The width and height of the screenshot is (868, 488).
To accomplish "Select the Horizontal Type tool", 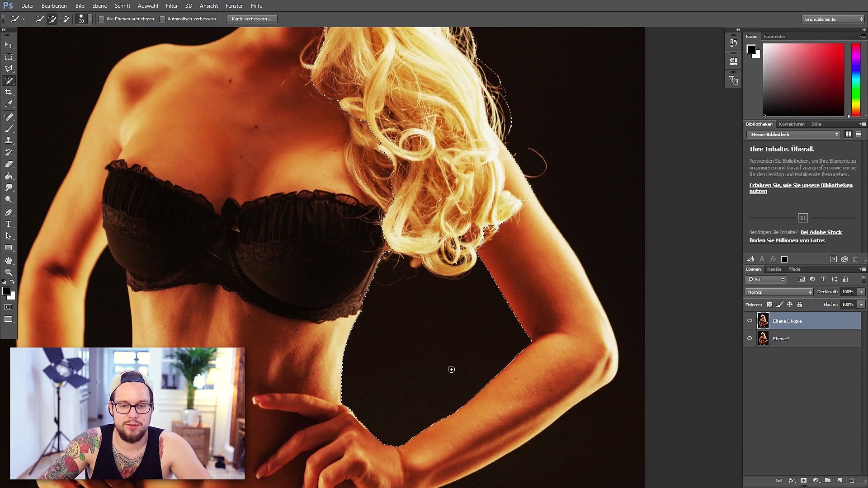I will click(9, 224).
